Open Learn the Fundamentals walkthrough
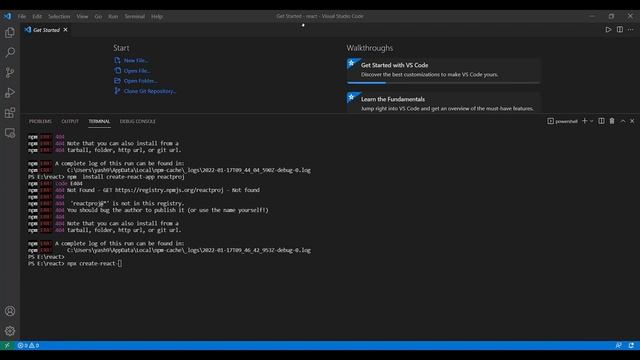Screen dimensions: 640x360 pos(444,102)
